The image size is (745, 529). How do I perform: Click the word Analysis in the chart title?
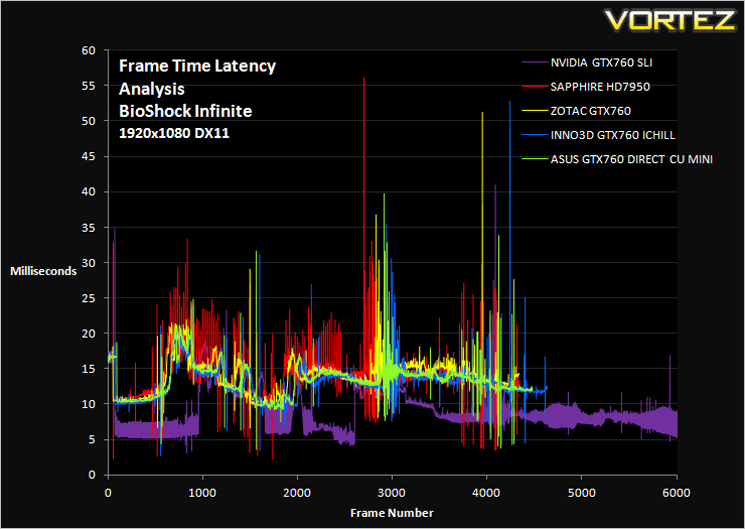pyautogui.click(x=152, y=89)
